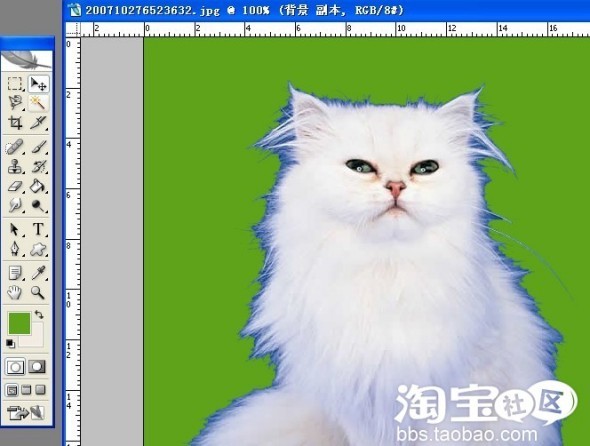Select the Paint Bucket tool
The width and height of the screenshot is (590, 446).
tap(38, 186)
